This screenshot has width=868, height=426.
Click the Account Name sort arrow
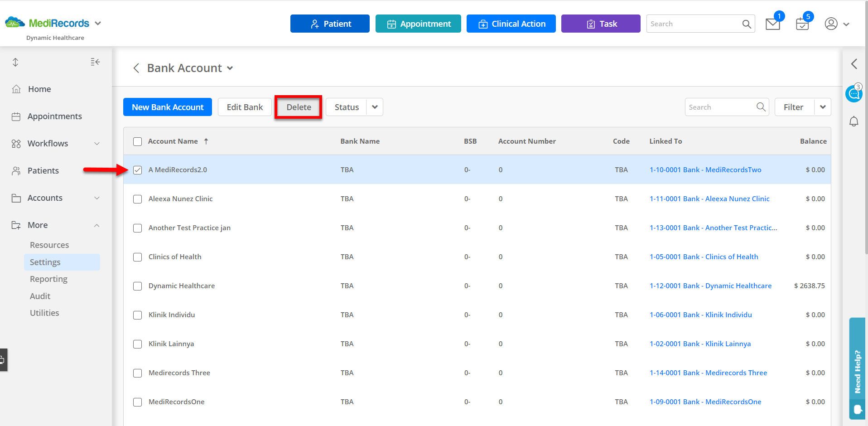tap(206, 141)
